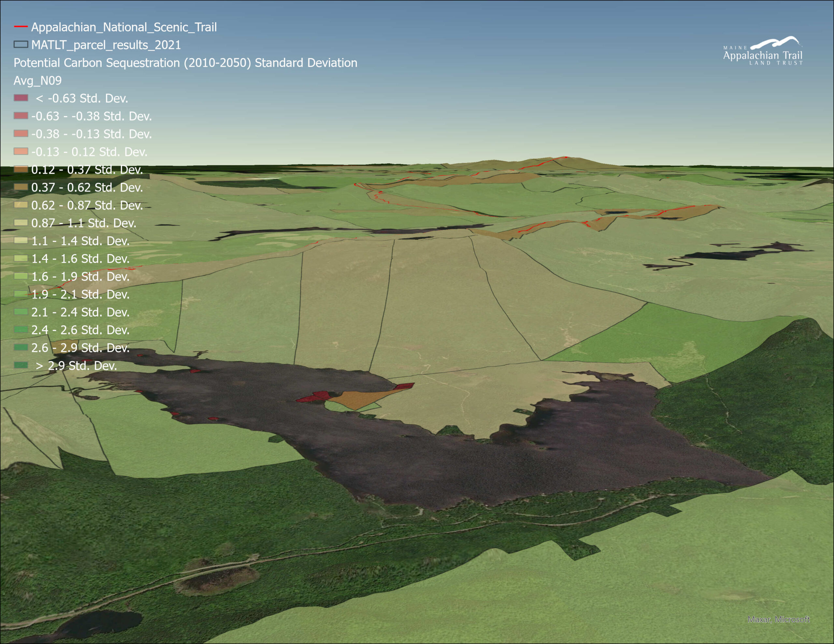
Task: Click the Appalachian_National_Scenic_Trail legend label
Action: 124,27
